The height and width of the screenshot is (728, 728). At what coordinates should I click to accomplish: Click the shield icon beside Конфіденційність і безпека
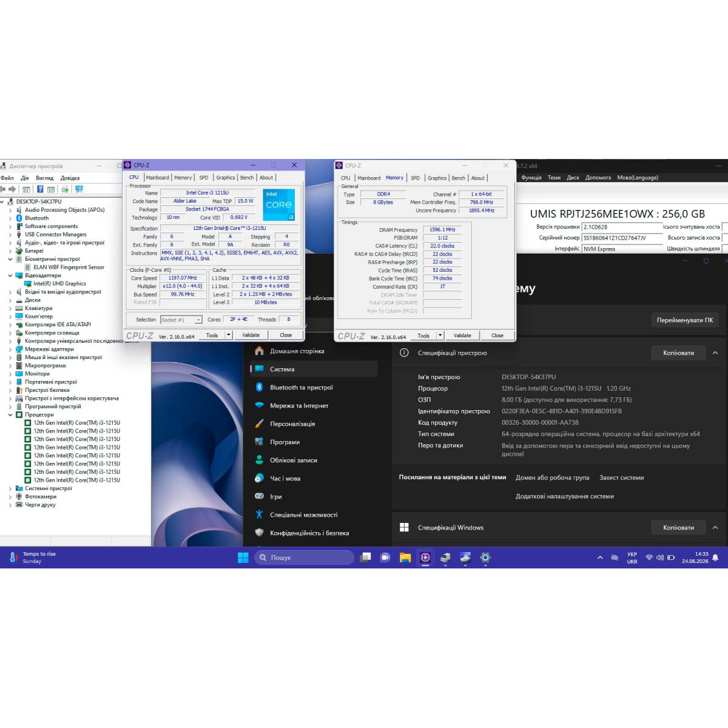point(259,533)
